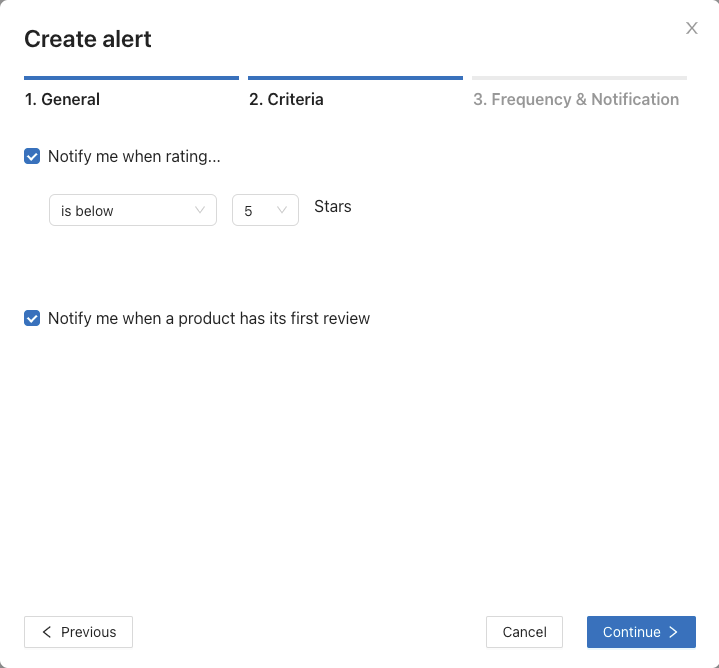
Task: Click 'Notify me when a product has its first review' label
Action: click(x=209, y=318)
